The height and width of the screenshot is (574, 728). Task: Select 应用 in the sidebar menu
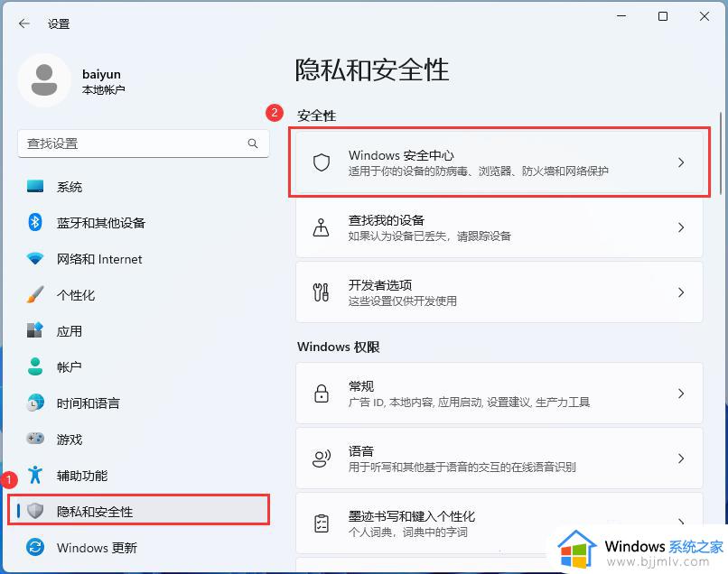pyautogui.click(x=70, y=331)
